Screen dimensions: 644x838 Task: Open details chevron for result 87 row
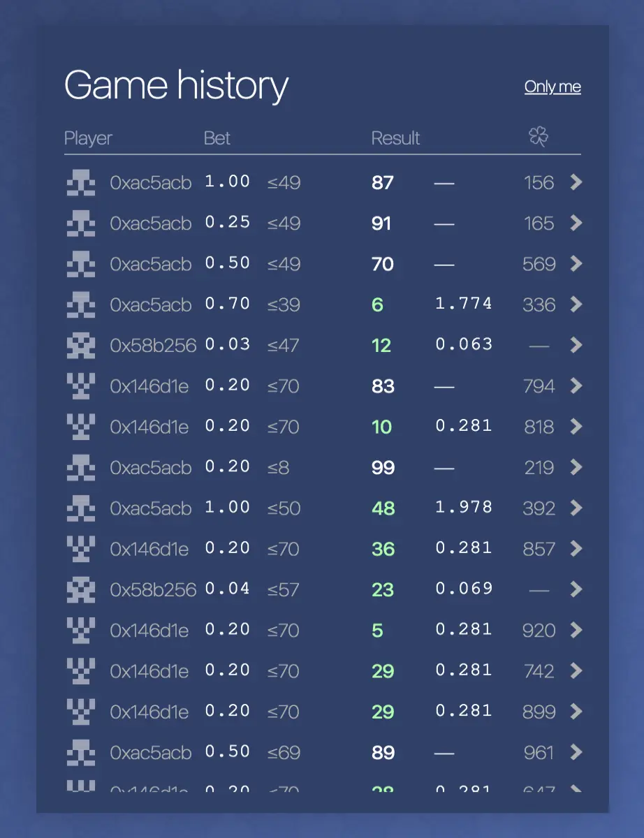pyautogui.click(x=576, y=182)
